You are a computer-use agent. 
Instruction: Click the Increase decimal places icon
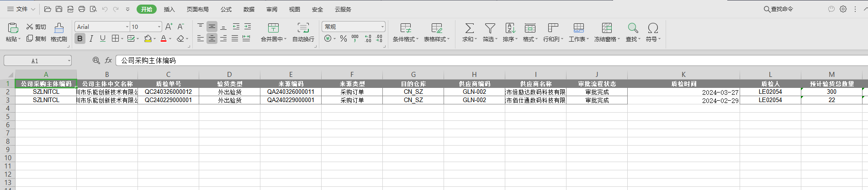click(368, 38)
